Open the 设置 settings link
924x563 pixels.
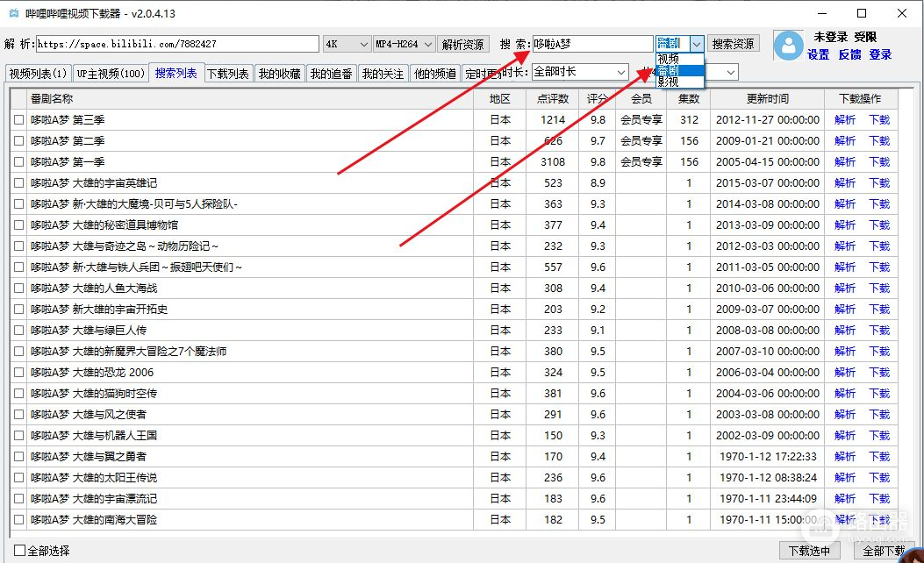818,54
